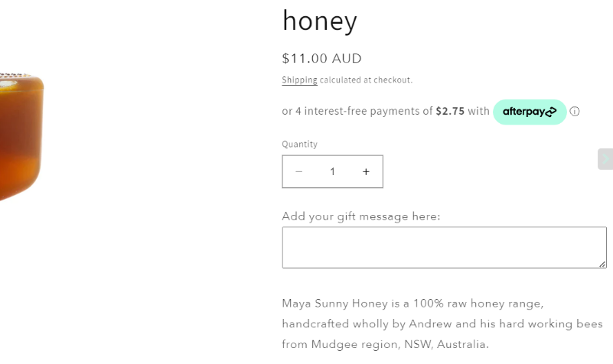Click the 'or 4 interest-free payments of' text
Screen dimensions: 613x364
357,112
